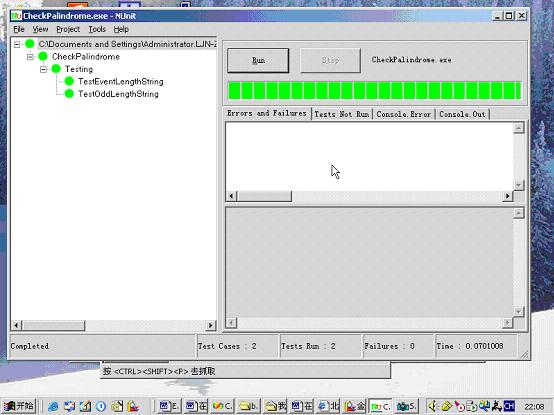
Task: Click the Time : 0.0701008 status panel
Action: (x=476, y=346)
